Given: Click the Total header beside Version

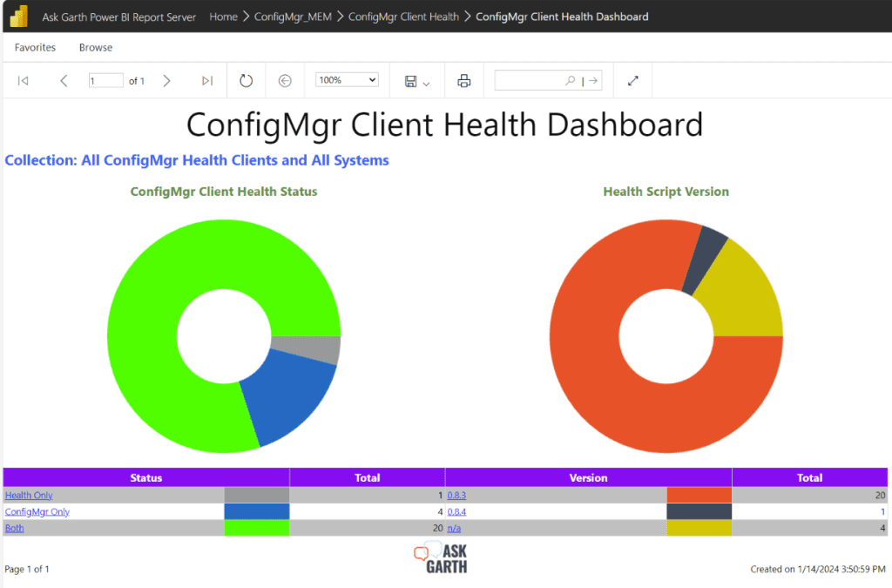Looking at the screenshot, I should pyautogui.click(x=809, y=477).
